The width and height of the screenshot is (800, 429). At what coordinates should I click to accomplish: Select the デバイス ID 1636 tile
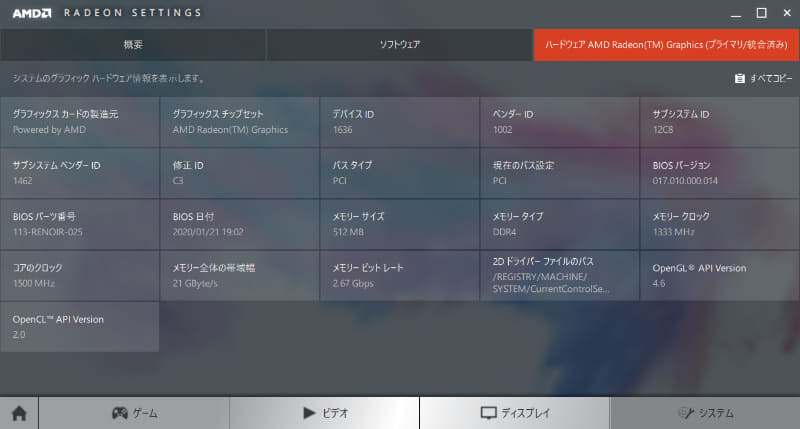tap(399, 122)
